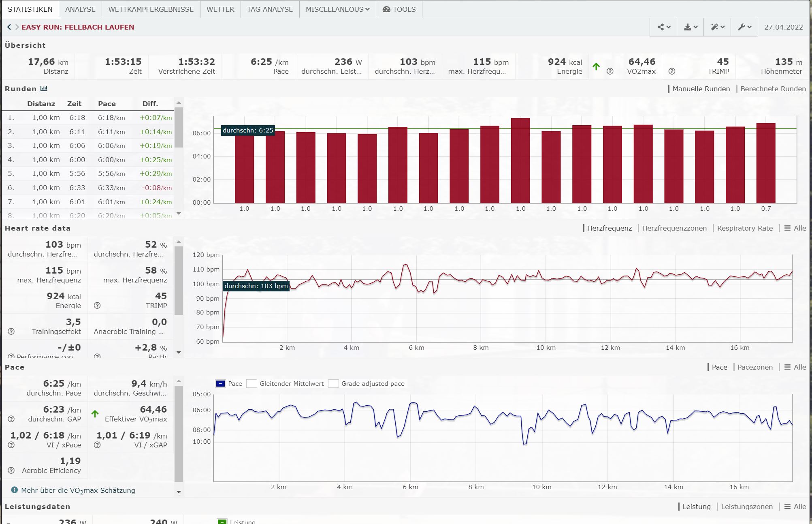
Task: Open the Tag Analyse tab
Action: pyautogui.click(x=270, y=9)
